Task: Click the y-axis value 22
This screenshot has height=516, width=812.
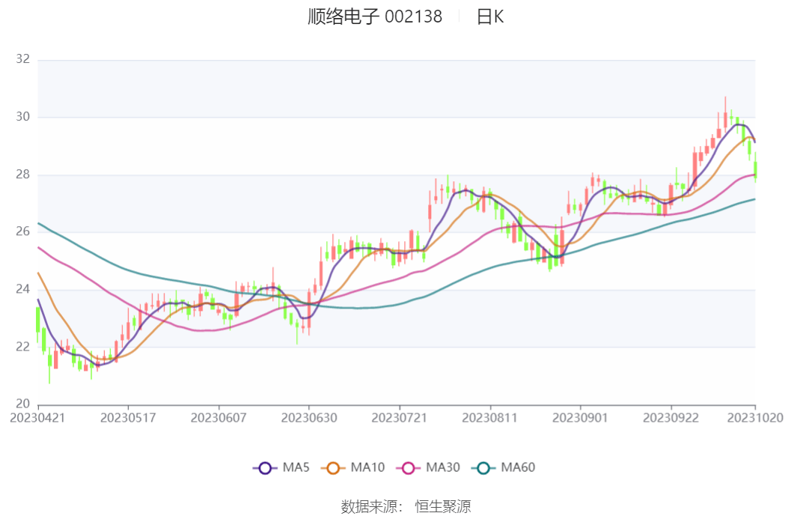Action: [x=22, y=347]
